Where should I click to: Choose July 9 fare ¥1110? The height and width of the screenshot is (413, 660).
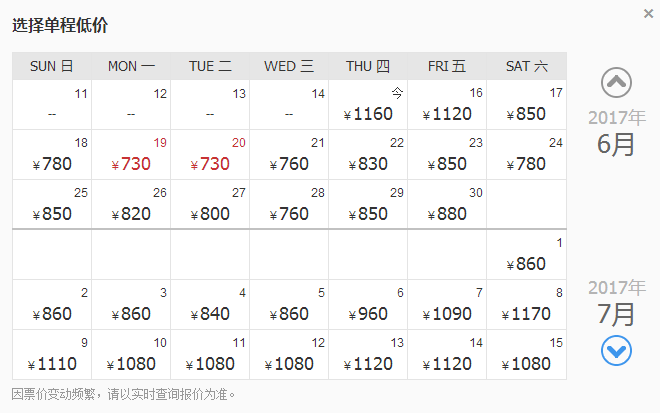click(x=52, y=355)
